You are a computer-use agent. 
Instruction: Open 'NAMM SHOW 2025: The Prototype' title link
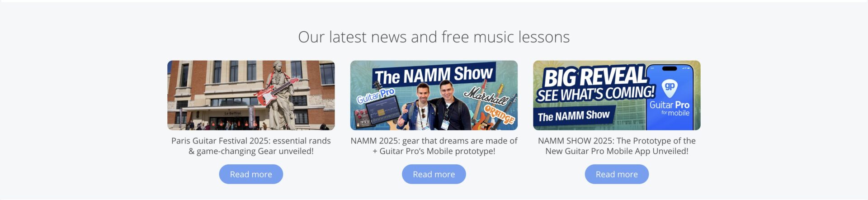click(617, 146)
